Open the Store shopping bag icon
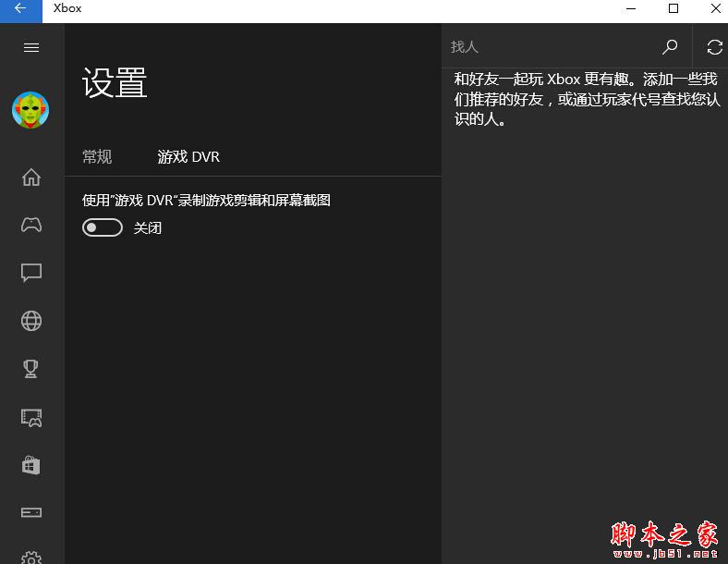This screenshot has width=728, height=564. (31, 465)
